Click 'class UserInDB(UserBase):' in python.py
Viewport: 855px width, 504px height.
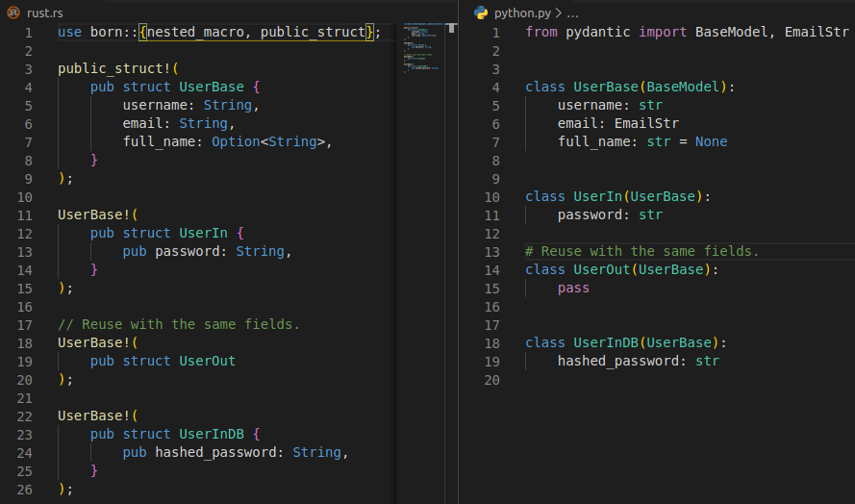coord(626,343)
